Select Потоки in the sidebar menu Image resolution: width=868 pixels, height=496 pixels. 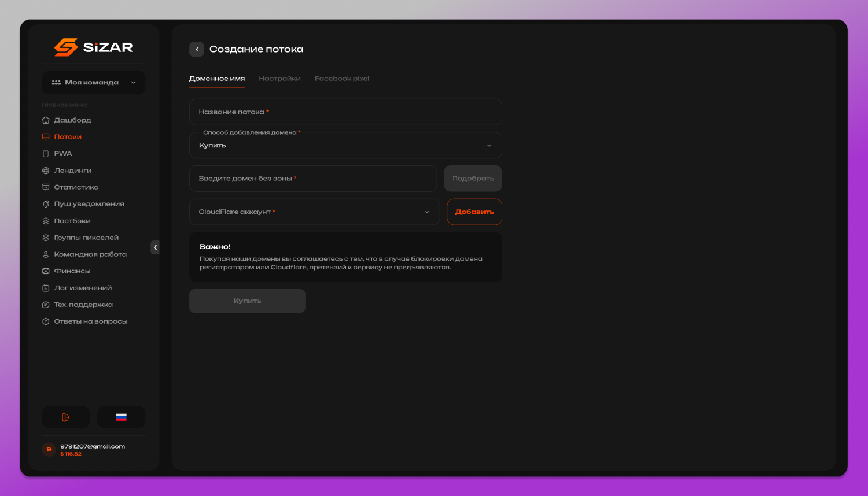[68, 137]
